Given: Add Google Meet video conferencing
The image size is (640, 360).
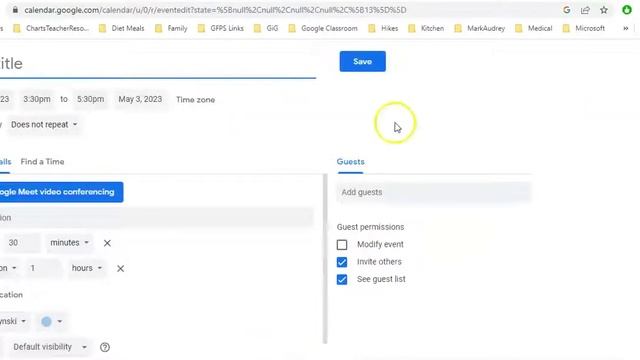Looking at the screenshot, I should (61, 192).
